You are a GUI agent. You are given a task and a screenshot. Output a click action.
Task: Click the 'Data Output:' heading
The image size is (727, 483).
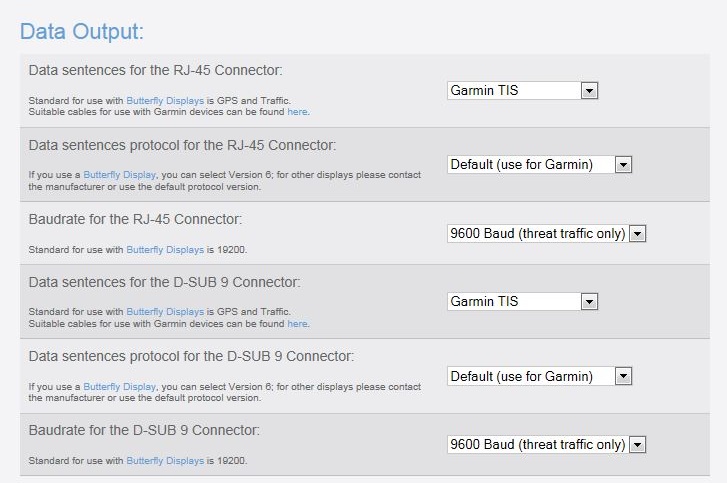point(82,31)
